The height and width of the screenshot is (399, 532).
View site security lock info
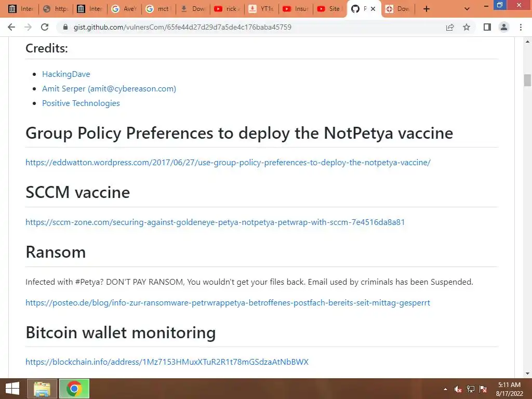[65, 27]
